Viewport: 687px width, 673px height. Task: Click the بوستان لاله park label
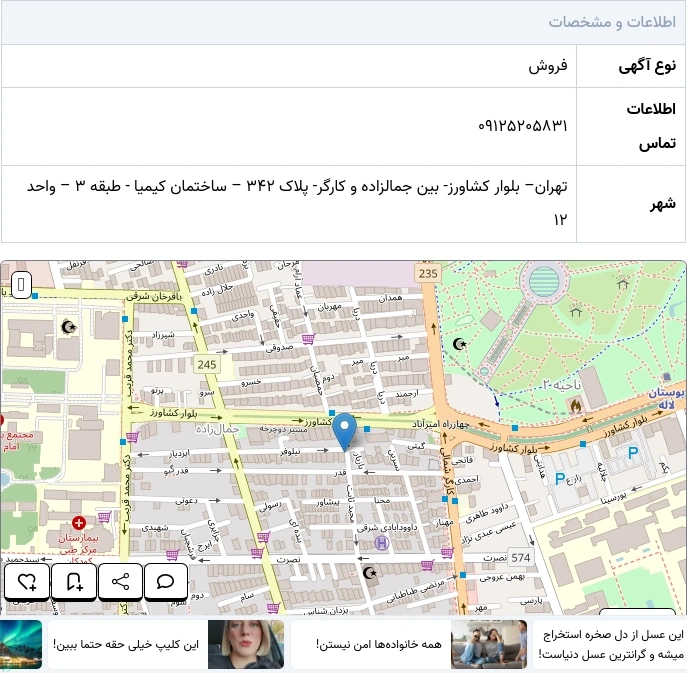point(667,399)
